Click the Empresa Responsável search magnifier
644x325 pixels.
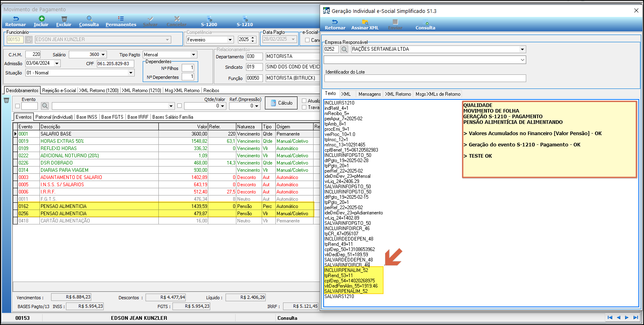tap(345, 49)
